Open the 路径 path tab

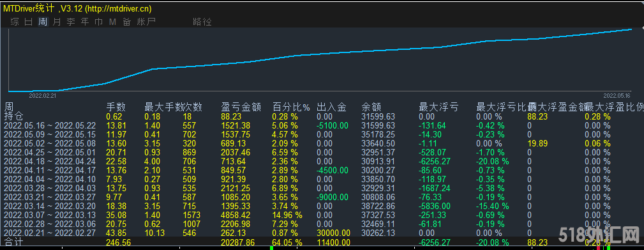(x=202, y=22)
